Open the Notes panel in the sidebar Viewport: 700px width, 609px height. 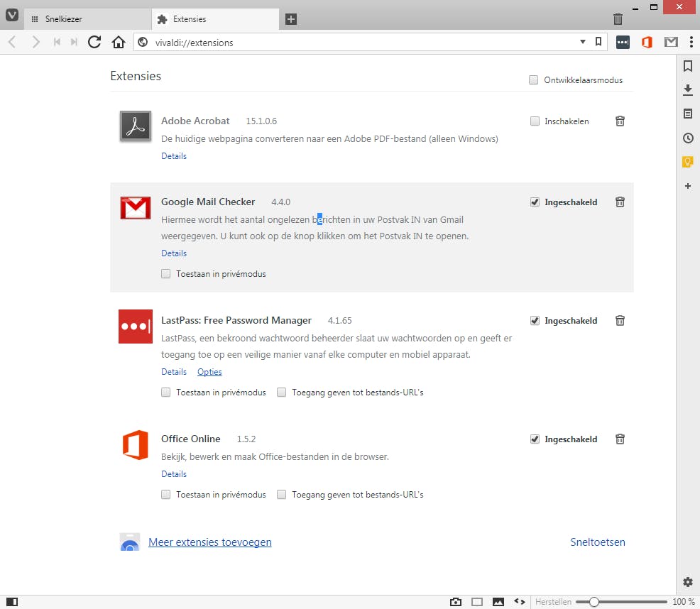[x=687, y=114]
